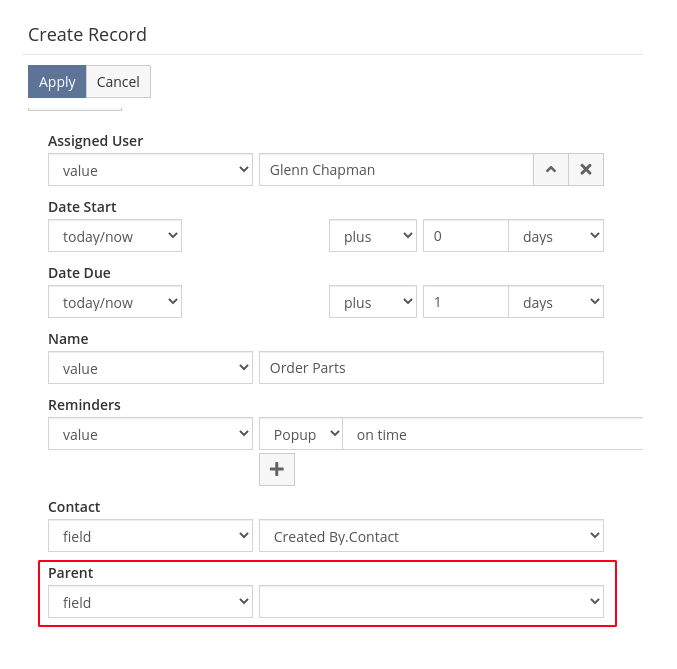Clear Assigned User with the X icon
The width and height of the screenshot is (677, 669).
[586, 170]
